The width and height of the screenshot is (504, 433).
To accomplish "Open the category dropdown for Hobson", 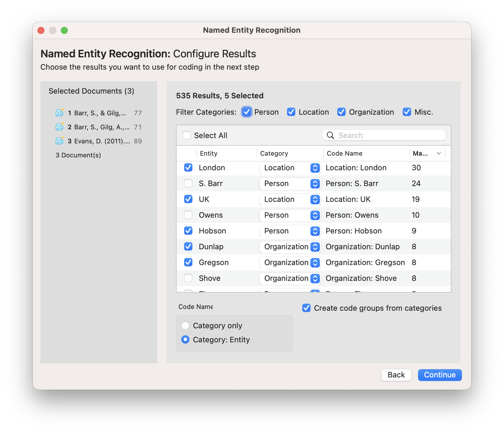I will tap(290, 231).
